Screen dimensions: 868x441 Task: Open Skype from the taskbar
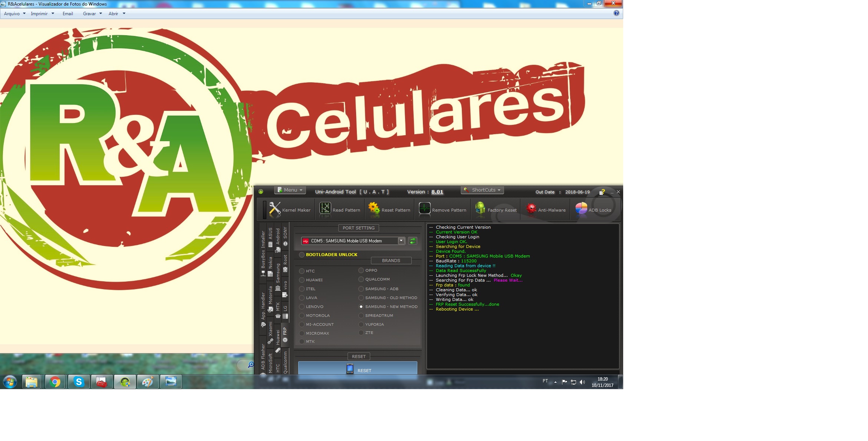79,382
